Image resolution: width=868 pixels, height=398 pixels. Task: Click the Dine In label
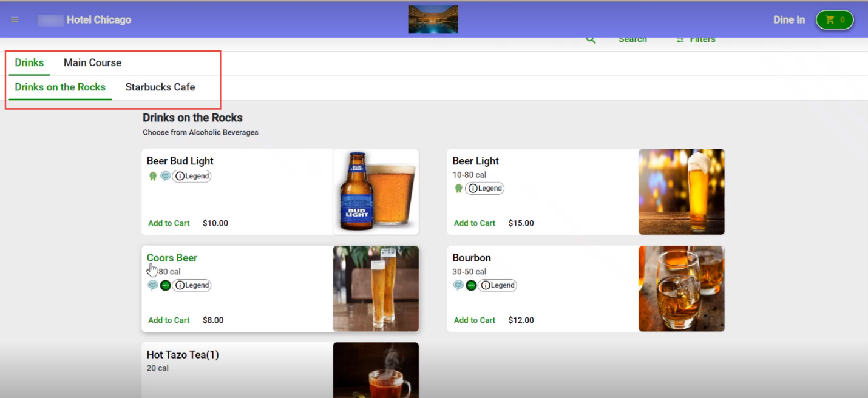pyautogui.click(x=789, y=20)
